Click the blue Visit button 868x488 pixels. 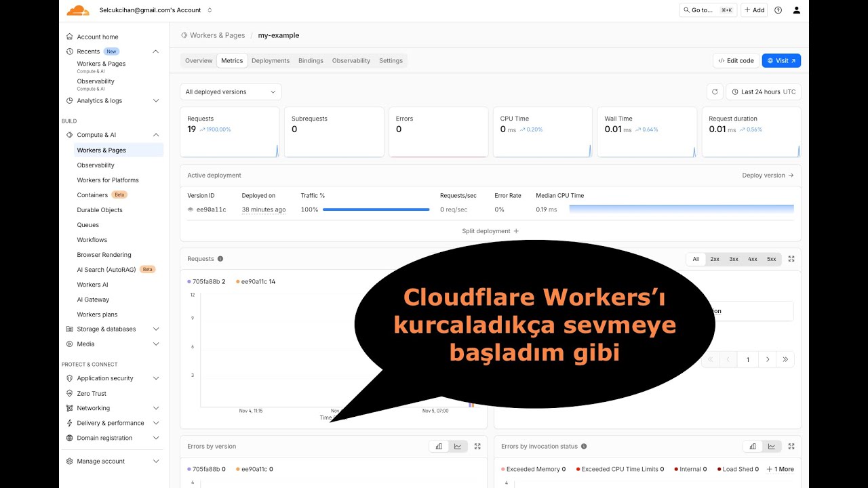click(x=781, y=60)
